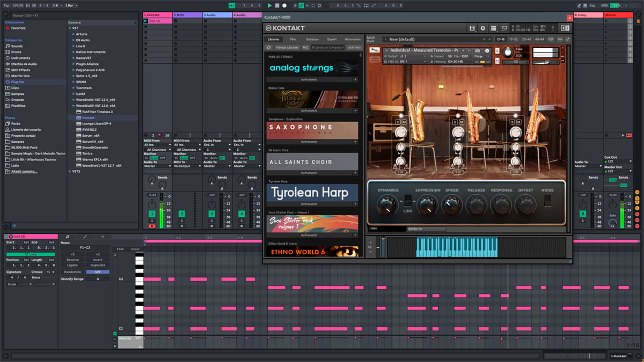Open the instrument Purge dropdown
The width and height of the screenshot is (644, 362).
[481, 56]
